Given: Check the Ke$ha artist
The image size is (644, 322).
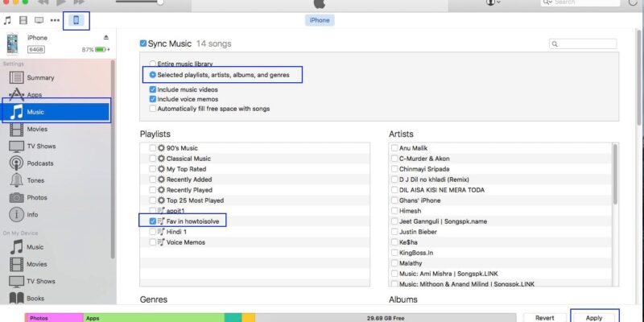Looking at the screenshot, I should pos(394,242).
